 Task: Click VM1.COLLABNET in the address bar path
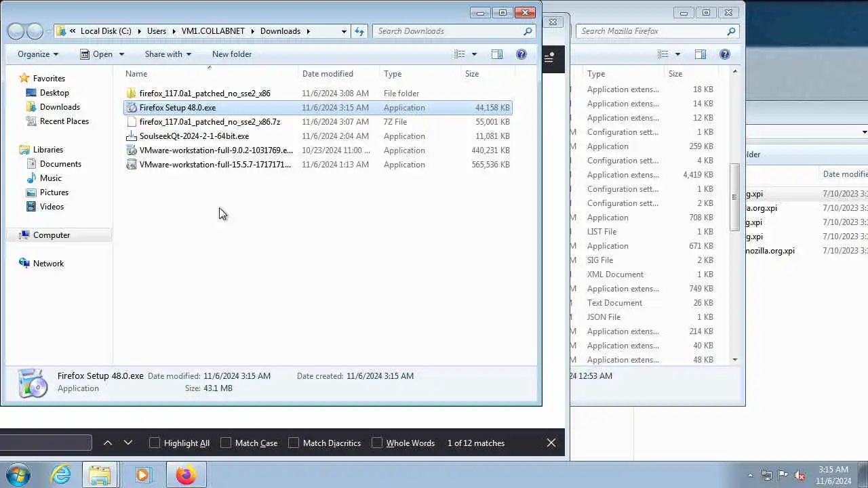(213, 31)
